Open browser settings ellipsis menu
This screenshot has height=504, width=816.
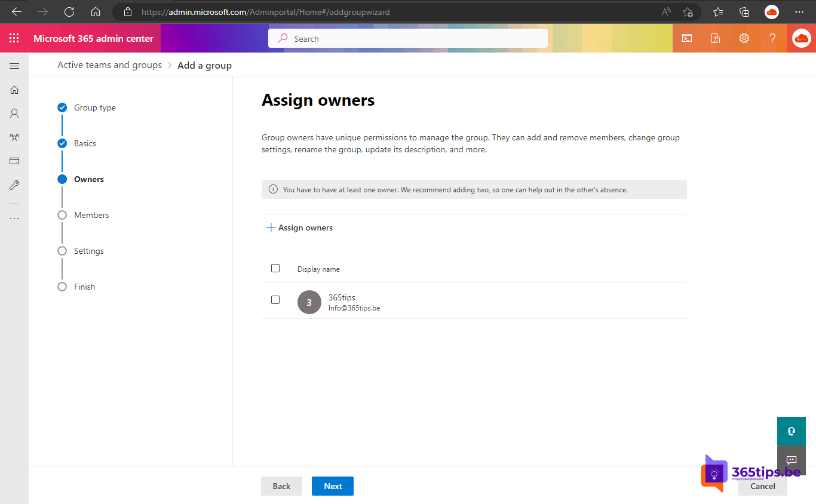(x=799, y=12)
